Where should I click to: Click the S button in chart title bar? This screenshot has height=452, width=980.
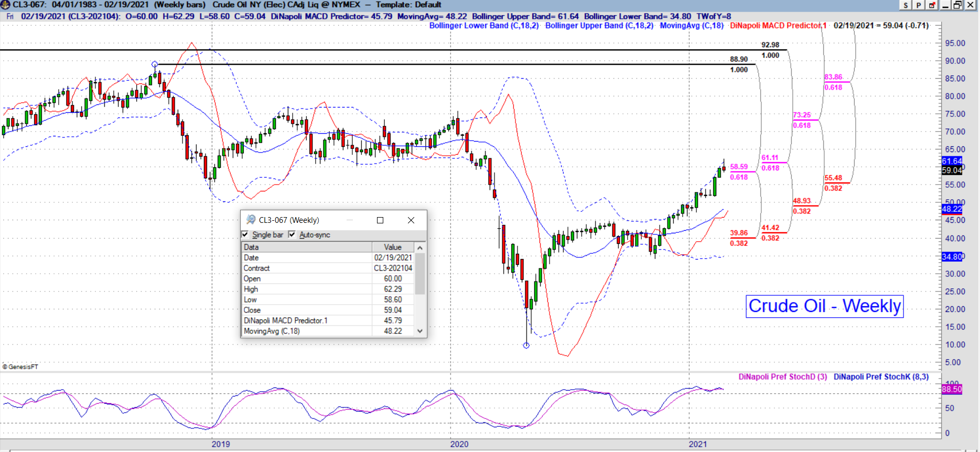[906, 5]
